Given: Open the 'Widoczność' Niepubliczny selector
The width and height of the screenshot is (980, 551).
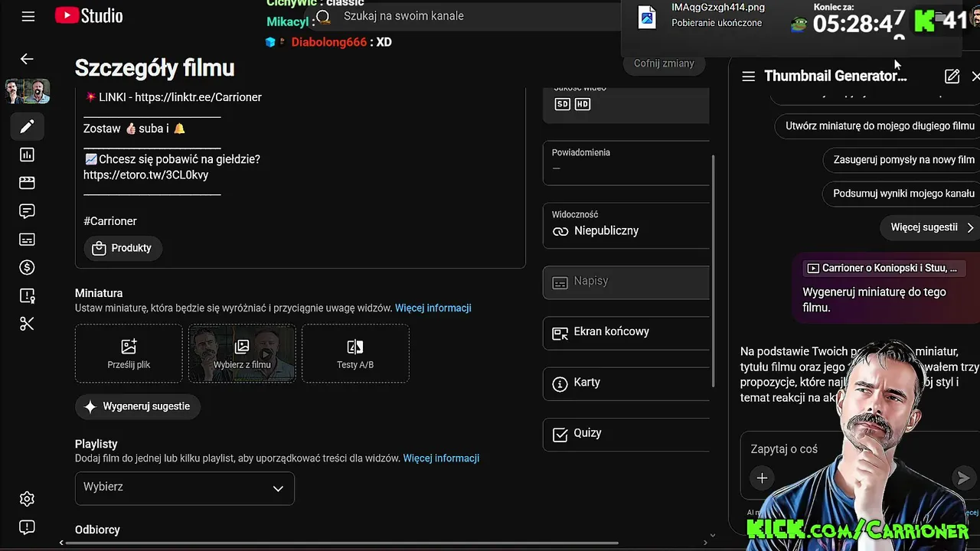Looking at the screenshot, I should click(x=626, y=225).
